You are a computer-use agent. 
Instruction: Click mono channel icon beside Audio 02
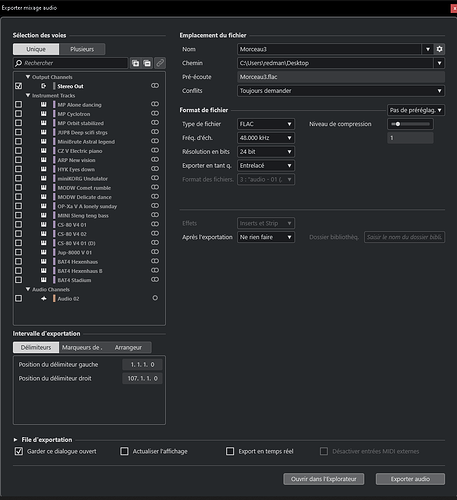[155, 298]
